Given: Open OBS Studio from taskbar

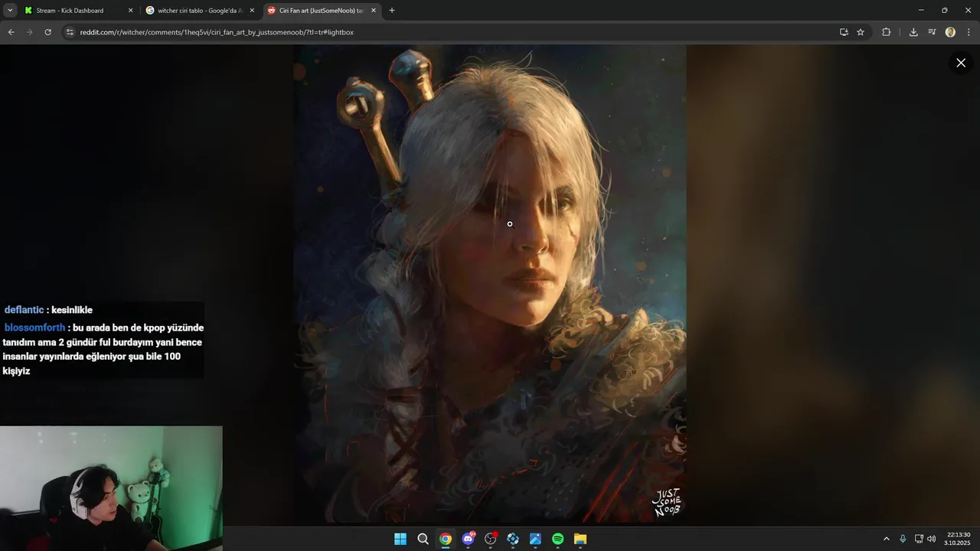Looking at the screenshot, I should click(491, 539).
